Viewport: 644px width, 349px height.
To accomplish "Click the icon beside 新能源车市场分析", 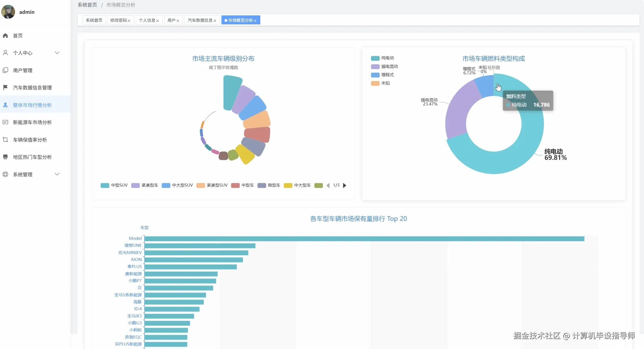I will (5, 122).
